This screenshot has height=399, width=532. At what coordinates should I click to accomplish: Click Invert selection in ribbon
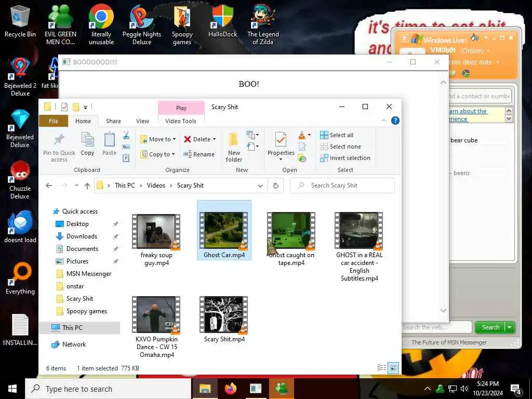(x=345, y=158)
